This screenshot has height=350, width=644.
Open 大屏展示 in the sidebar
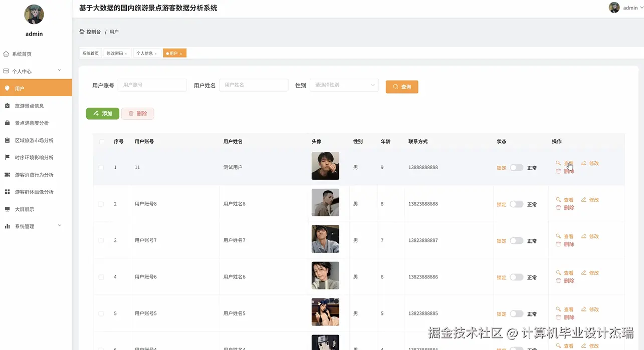coord(36,209)
